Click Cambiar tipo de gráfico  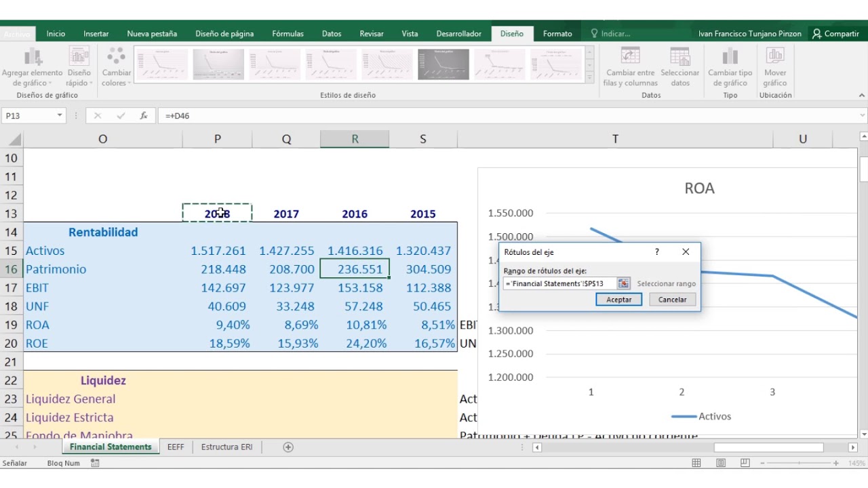[730, 68]
